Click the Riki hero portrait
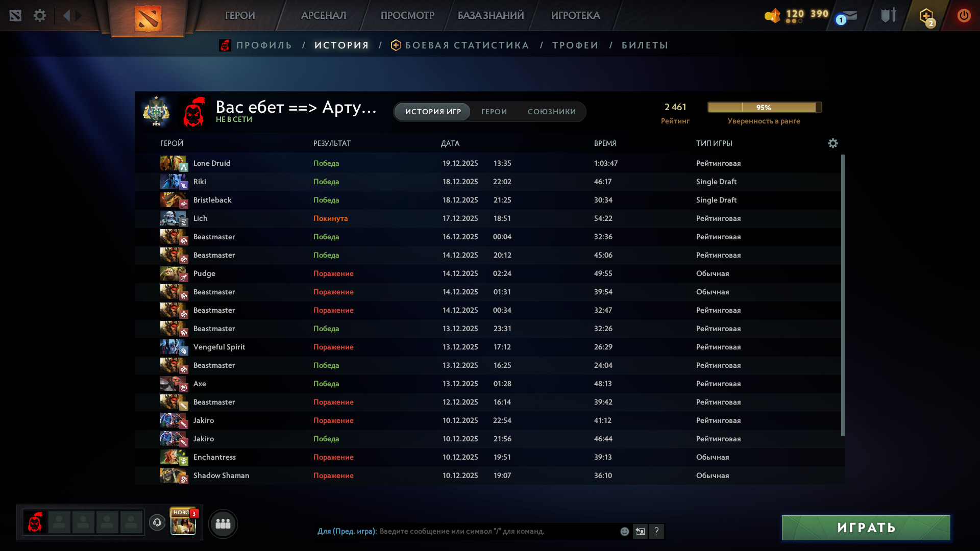 [x=173, y=182]
